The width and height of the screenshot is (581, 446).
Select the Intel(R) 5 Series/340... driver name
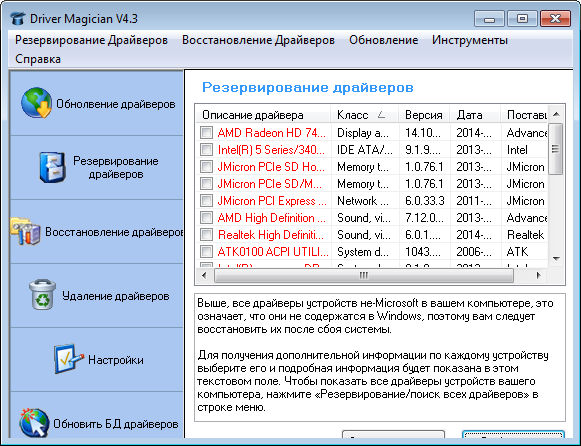271,150
